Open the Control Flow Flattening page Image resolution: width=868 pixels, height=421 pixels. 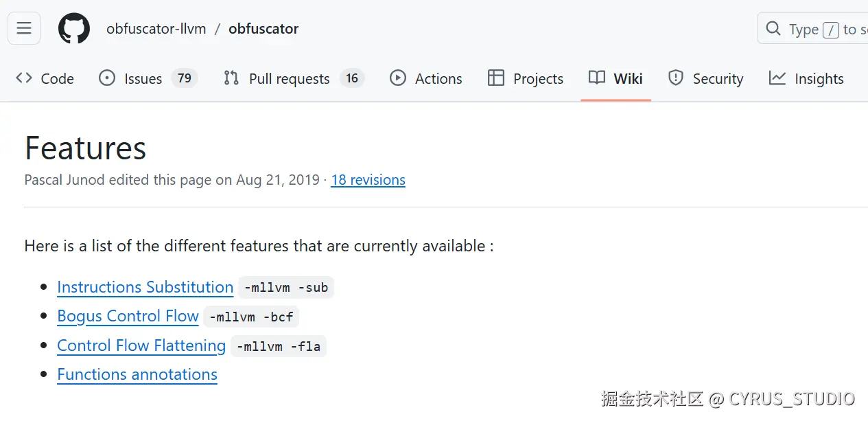point(141,345)
